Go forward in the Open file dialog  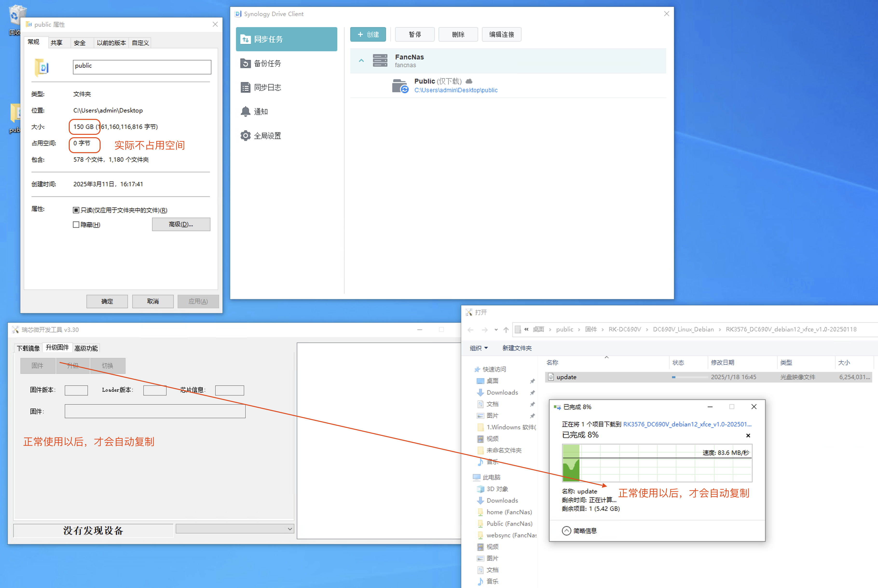pos(485,330)
